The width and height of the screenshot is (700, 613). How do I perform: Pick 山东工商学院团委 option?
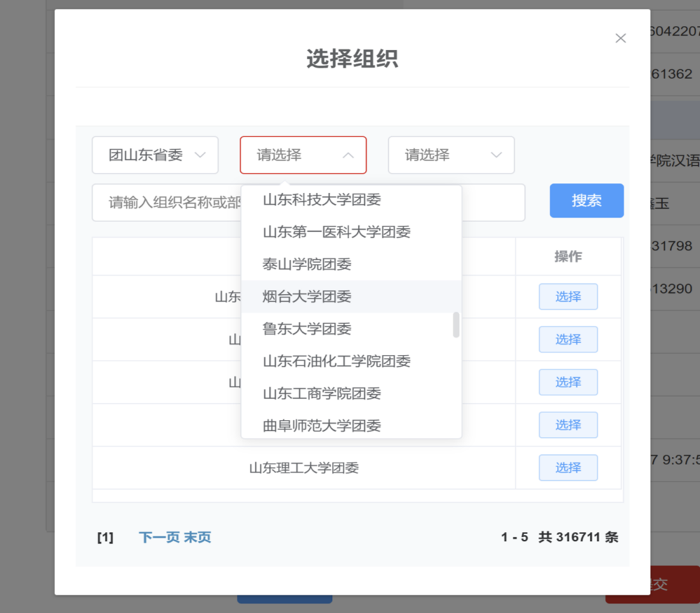coord(322,393)
